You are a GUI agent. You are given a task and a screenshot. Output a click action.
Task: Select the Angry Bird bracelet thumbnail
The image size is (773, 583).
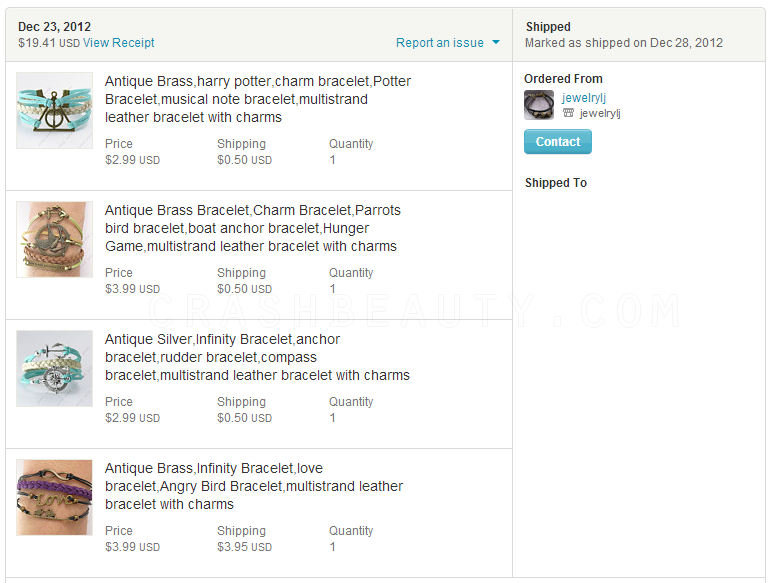click(54, 497)
